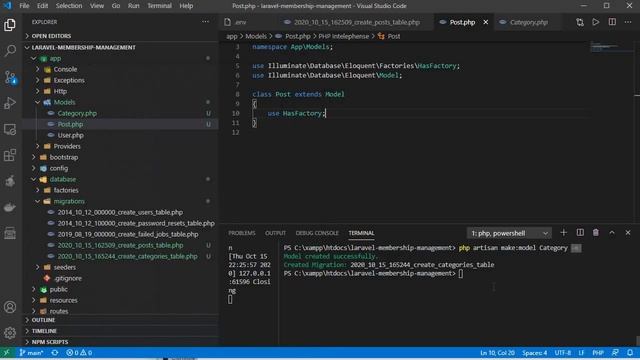Open the Explorer view in activity bar
Screen dimensions: 640x360
[x=10, y=25]
